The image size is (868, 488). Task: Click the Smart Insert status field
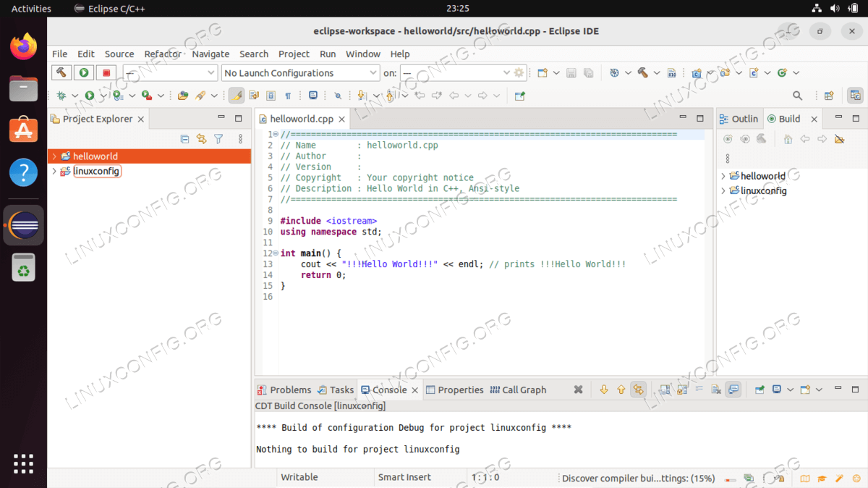404,477
